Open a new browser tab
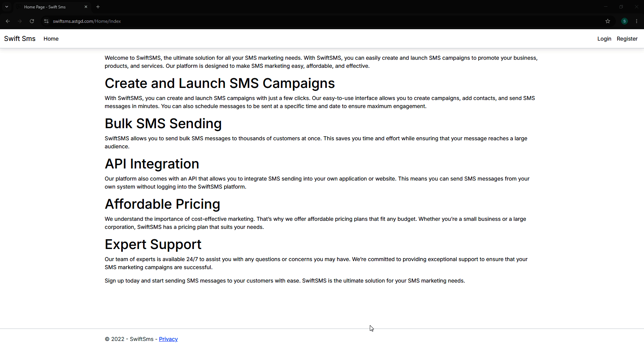The image size is (644, 349). click(98, 7)
